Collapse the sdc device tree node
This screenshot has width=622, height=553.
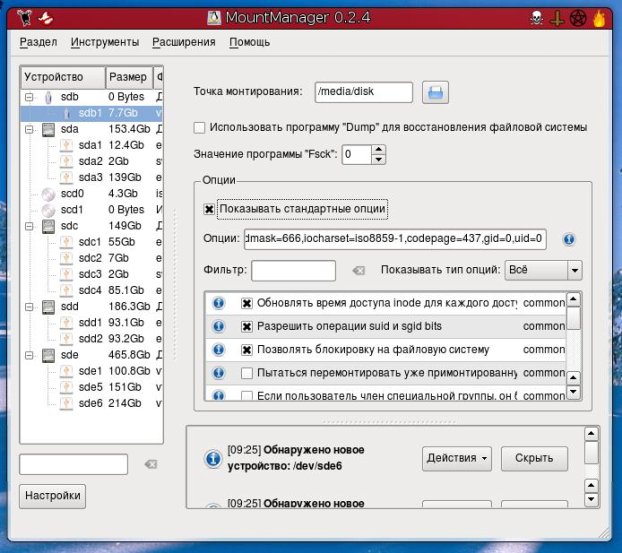click(29, 226)
